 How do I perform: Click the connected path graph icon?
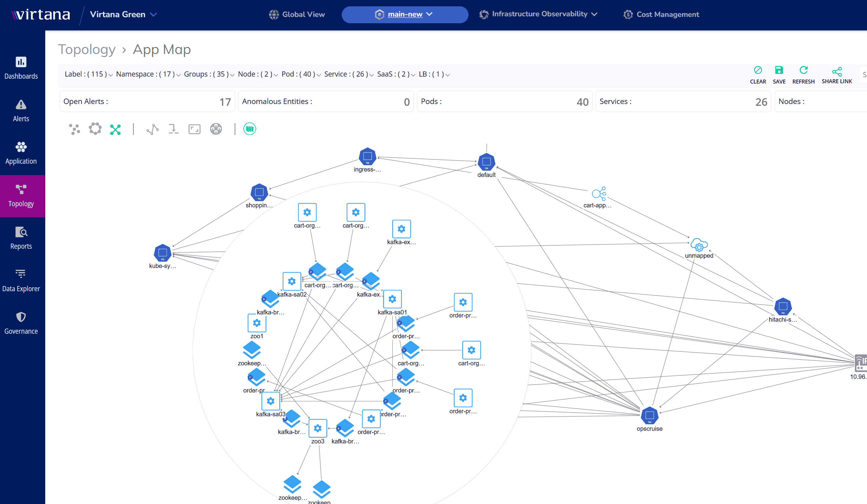152,129
